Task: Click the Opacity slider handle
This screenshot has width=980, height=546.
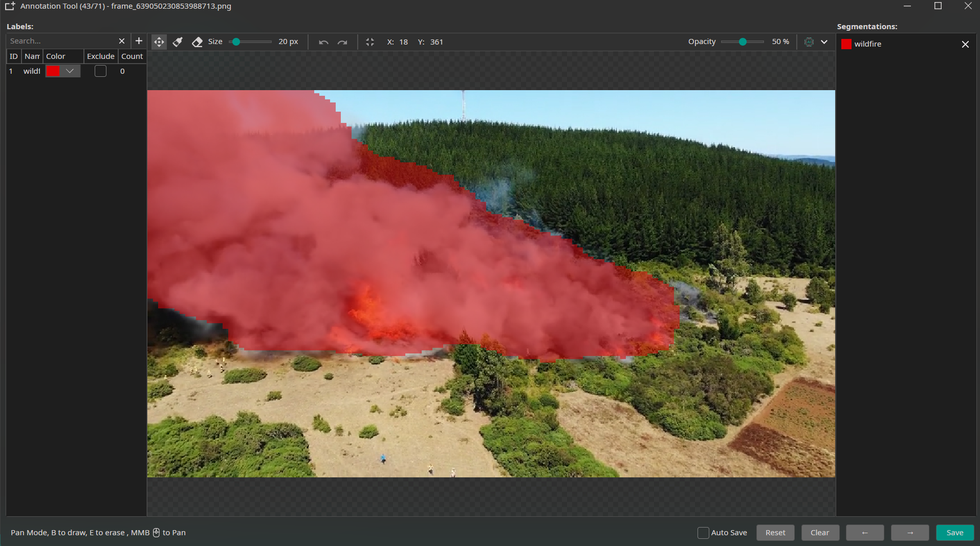Action: (743, 42)
